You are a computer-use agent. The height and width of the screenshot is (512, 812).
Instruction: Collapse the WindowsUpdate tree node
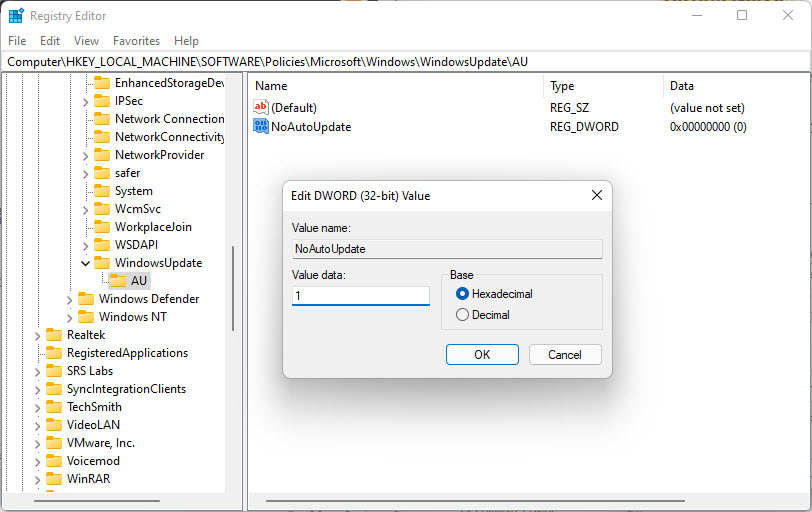tap(85, 264)
